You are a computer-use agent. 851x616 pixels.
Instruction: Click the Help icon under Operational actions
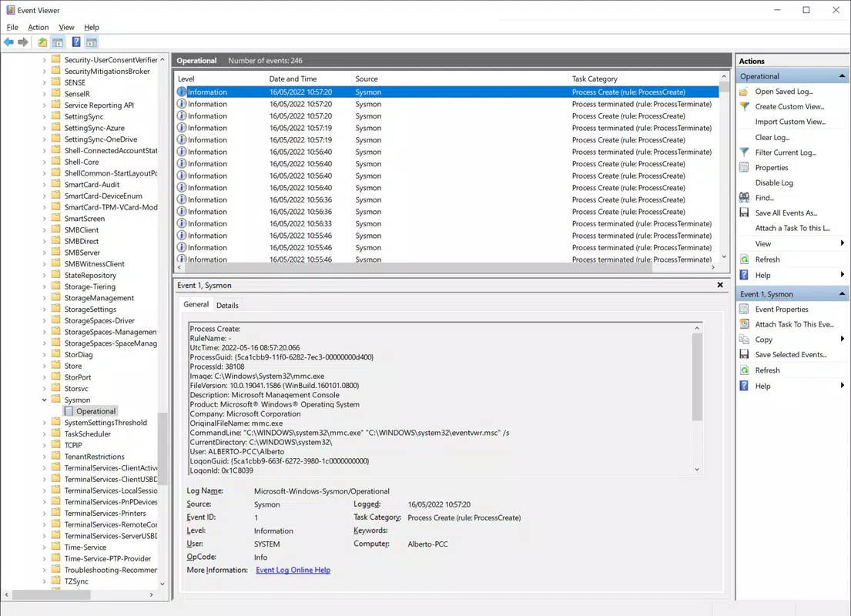(x=744, y=275)
